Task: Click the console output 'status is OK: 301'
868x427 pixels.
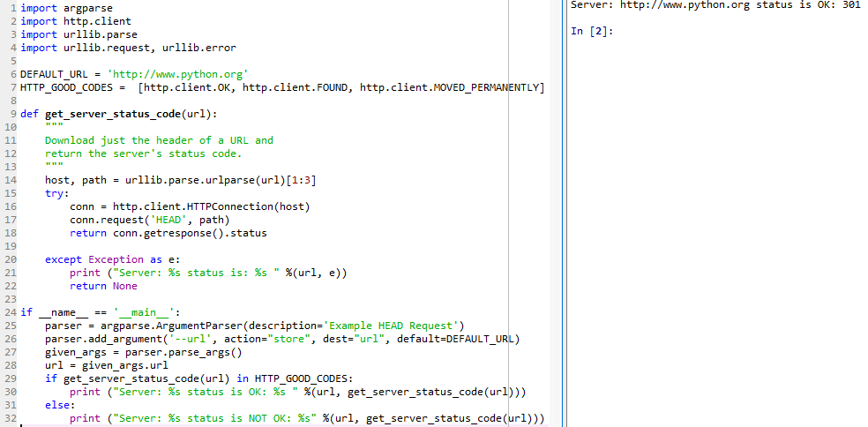Action: click(808, 4)
